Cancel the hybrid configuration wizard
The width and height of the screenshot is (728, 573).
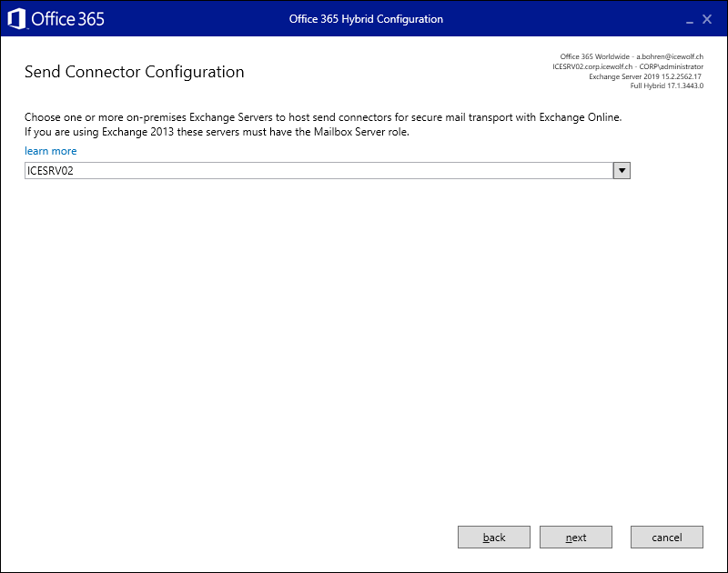pyautogui.click(x=667, y=538)
